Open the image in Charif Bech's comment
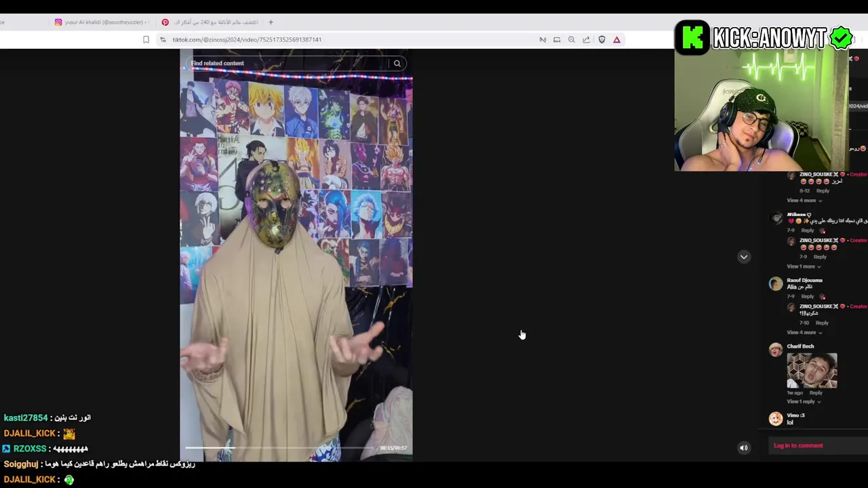Image resolution: width=868 pixels, height=488 pixels. [x=812, y=371]
